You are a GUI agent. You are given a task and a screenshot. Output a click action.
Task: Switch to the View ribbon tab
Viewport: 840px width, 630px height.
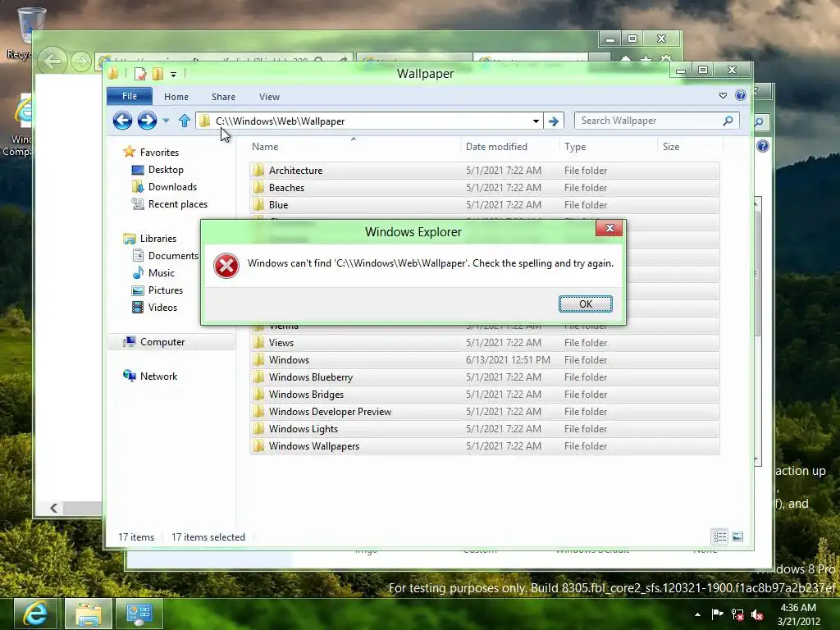tap(269, 97)
